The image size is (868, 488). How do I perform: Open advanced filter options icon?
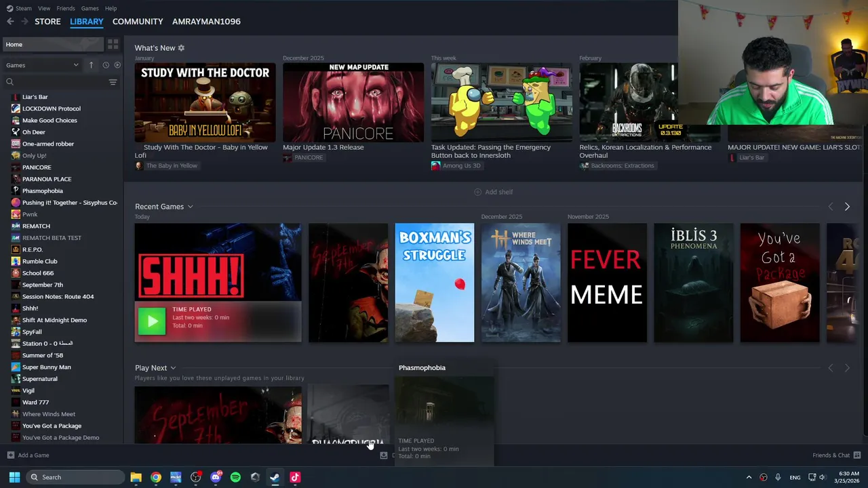tap(113, 82)
